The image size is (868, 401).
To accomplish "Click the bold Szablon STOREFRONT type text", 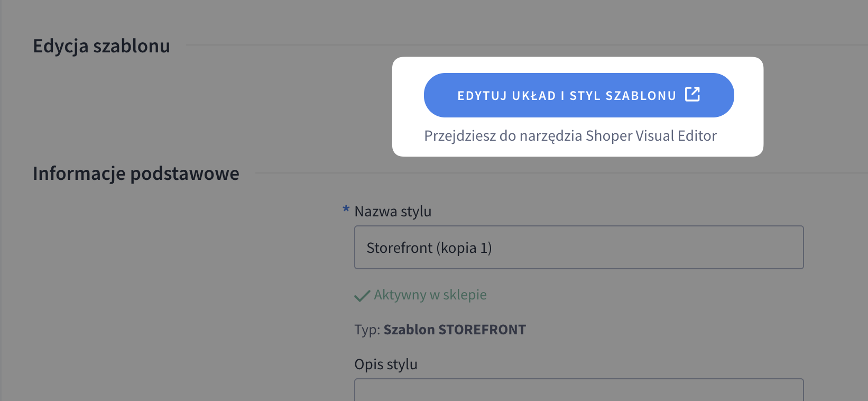I will [455, 330].
